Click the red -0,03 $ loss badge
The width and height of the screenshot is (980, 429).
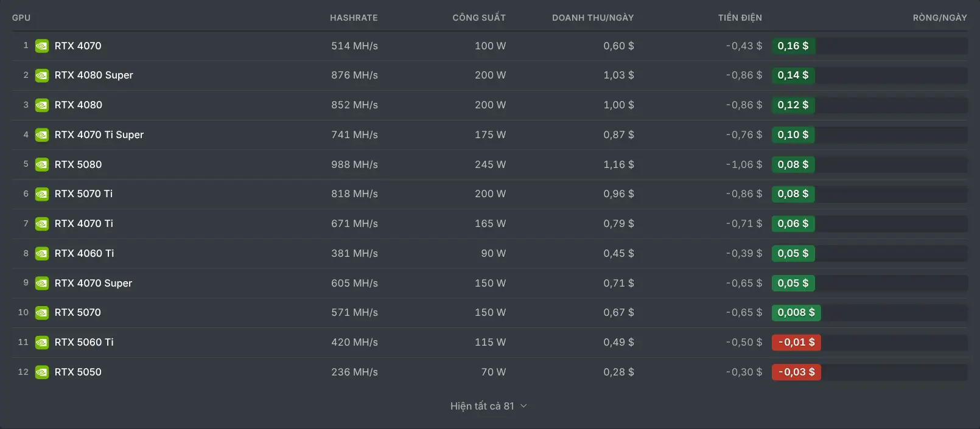796,372
